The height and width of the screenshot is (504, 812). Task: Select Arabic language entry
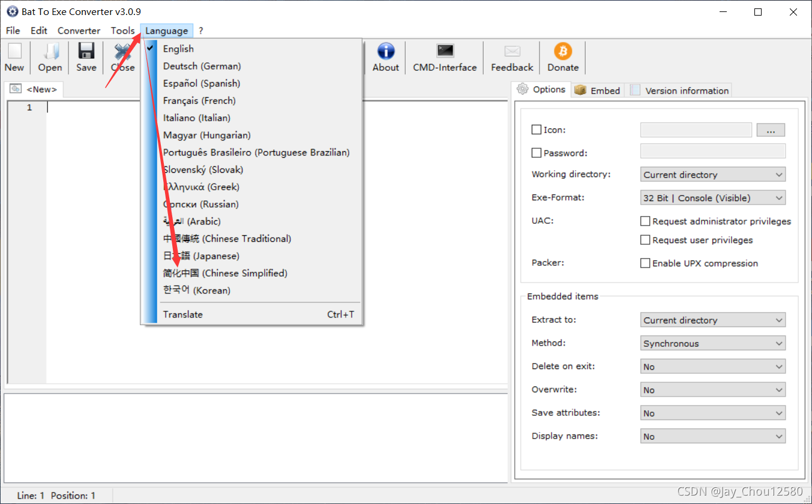coord(251,221)
